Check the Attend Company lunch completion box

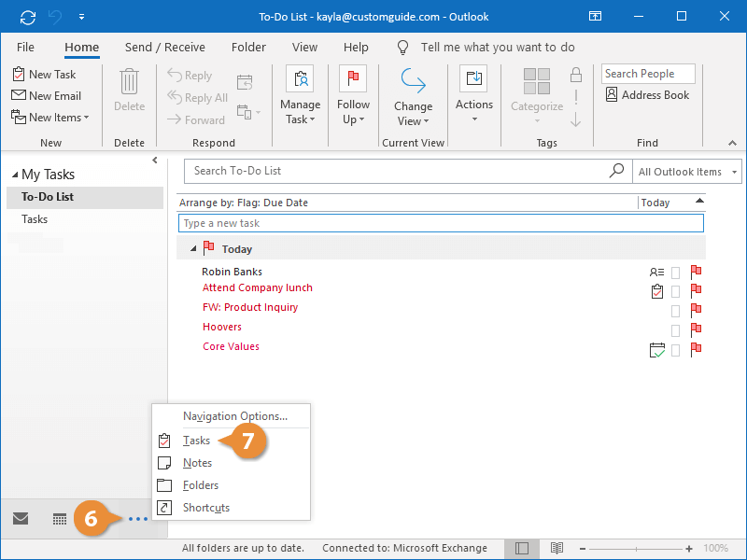pos(675,291)
